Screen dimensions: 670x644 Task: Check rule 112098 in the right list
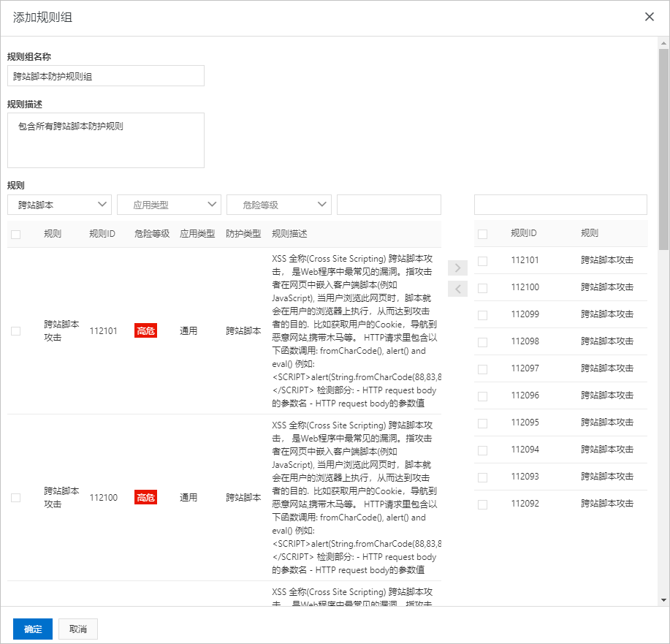pyautogui.click(x=482, y=342)
